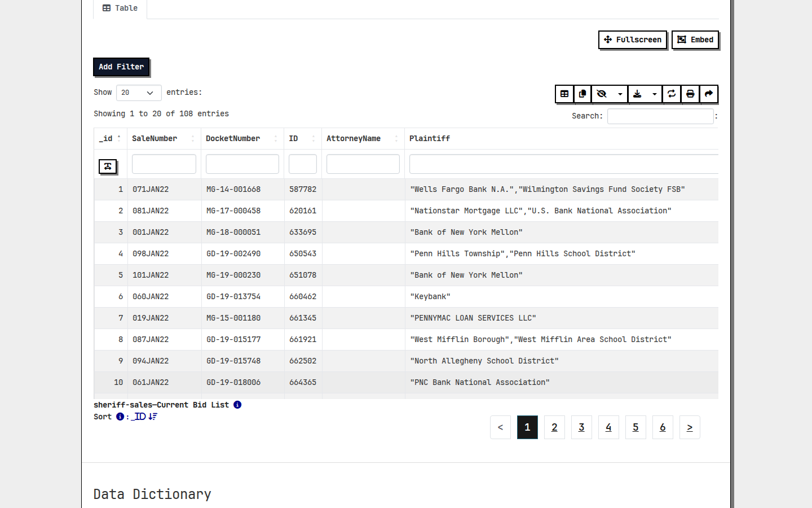Click the Embed button

click(x=695, y=40)
